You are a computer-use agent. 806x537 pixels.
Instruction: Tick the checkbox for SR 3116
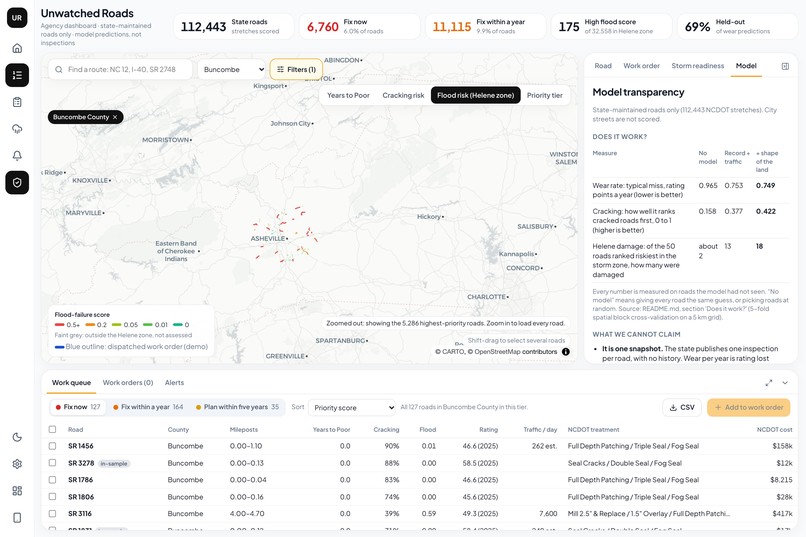[52, 513]
